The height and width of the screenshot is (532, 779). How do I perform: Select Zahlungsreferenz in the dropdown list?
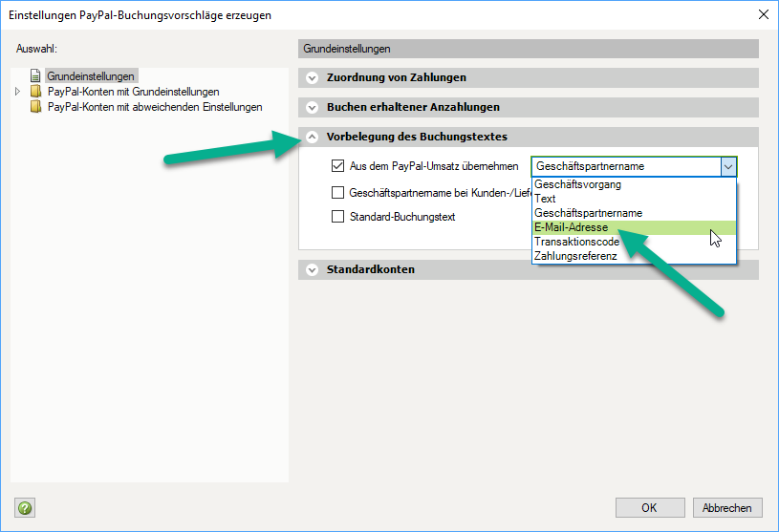(x=634, y=256)
